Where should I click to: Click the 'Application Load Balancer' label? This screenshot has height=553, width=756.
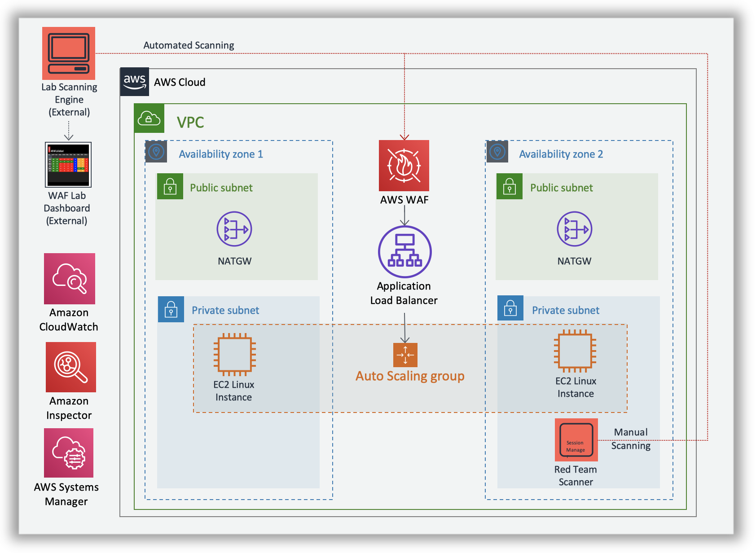point(404,293)
